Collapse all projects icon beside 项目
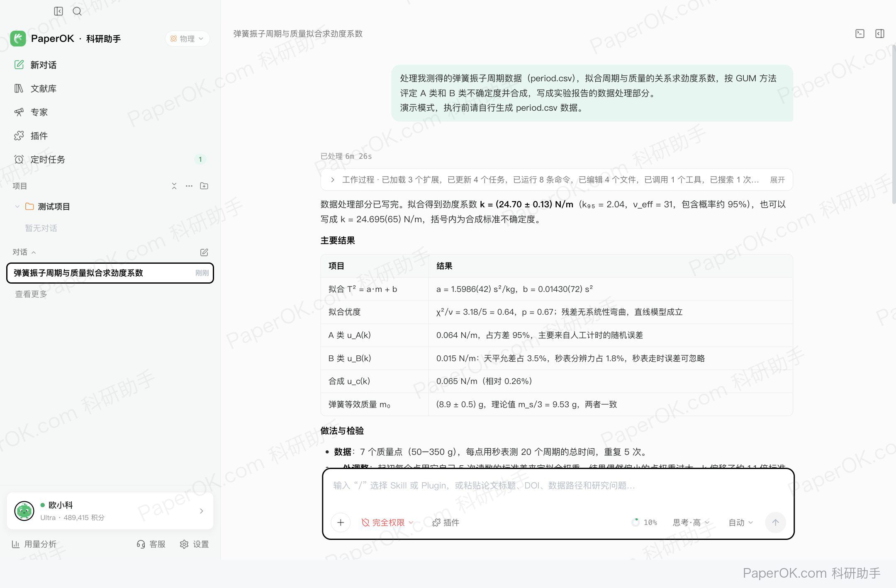The image size is (896, 588). (x=174, y=186)
